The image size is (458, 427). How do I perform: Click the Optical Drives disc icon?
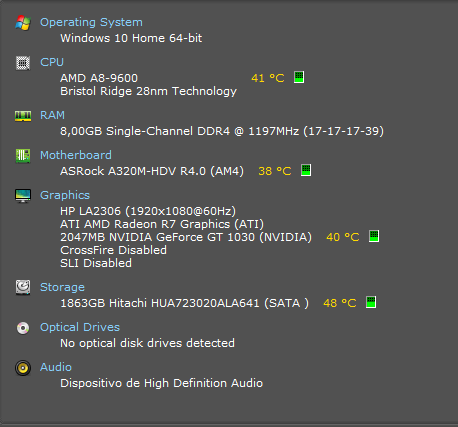point(23,328)
